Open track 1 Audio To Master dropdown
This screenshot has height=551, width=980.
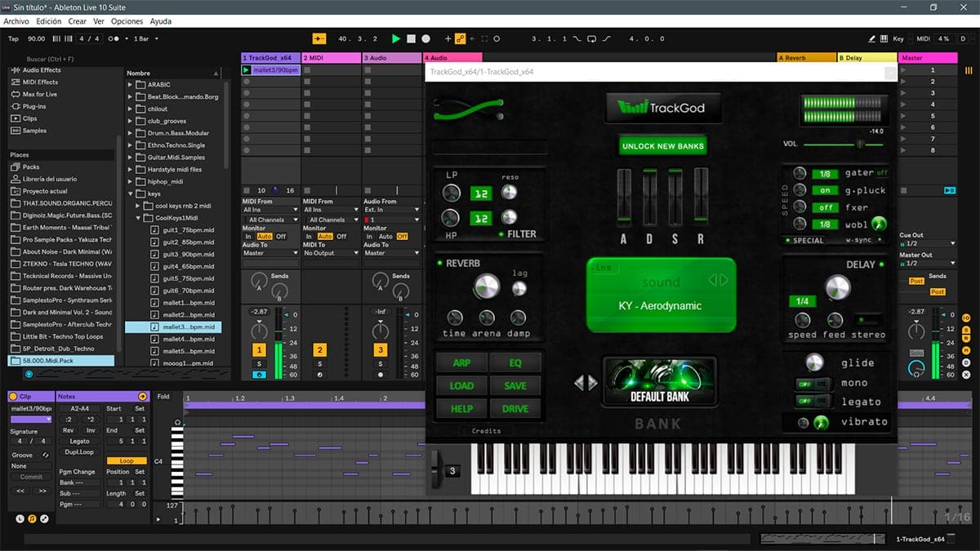pos(269,253)
